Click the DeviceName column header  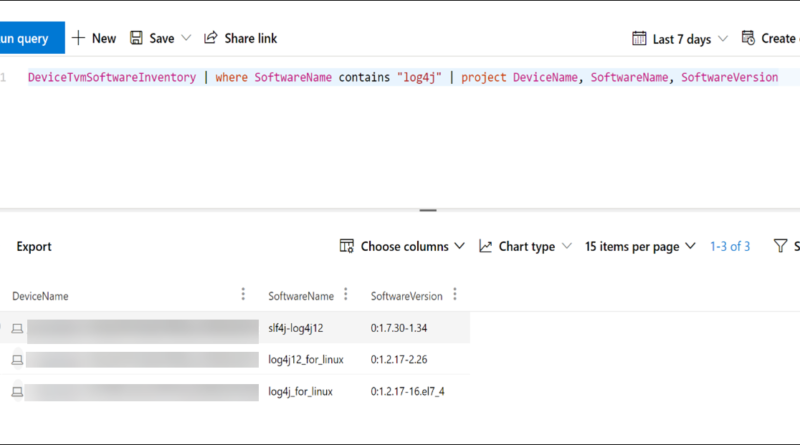(40, 296)
